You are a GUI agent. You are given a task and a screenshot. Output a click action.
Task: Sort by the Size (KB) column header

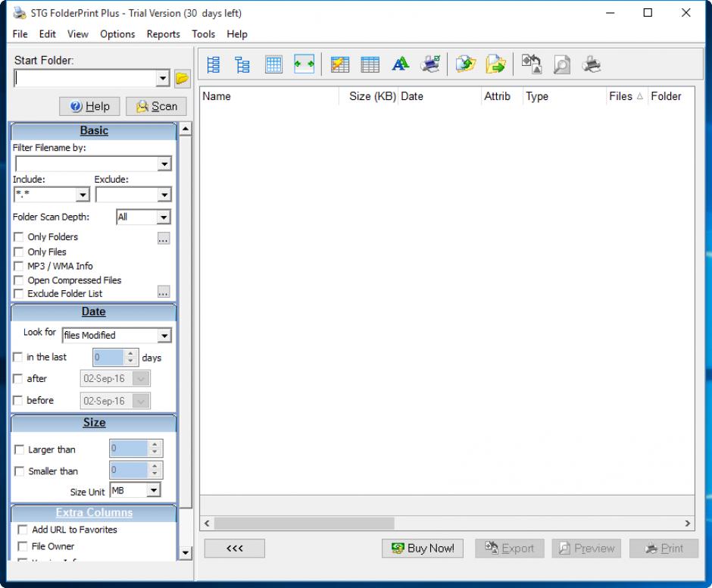pos(369,96)
